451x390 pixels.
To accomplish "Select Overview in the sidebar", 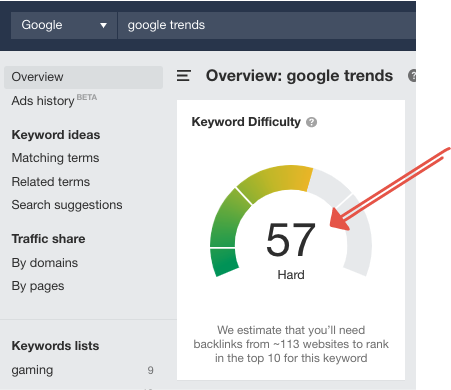I will pos(83,77).
